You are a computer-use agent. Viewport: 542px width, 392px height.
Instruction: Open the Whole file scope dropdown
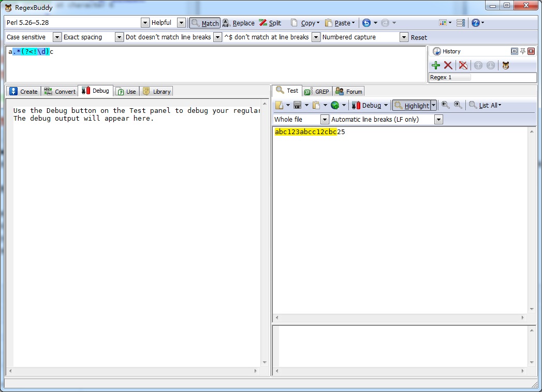coord(325,120)
